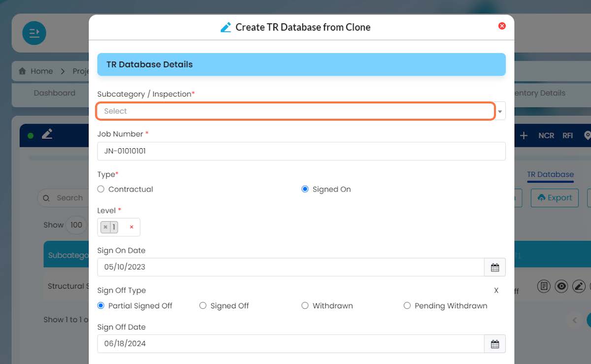
Task: Expand the Subcategory dropdown arrow
Action: pos(500,111)
